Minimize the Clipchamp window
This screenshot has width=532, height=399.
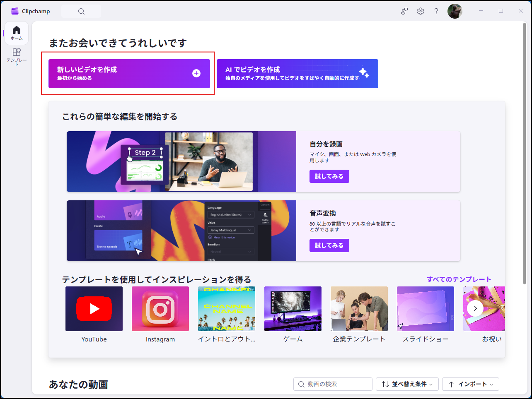(481, 11)
